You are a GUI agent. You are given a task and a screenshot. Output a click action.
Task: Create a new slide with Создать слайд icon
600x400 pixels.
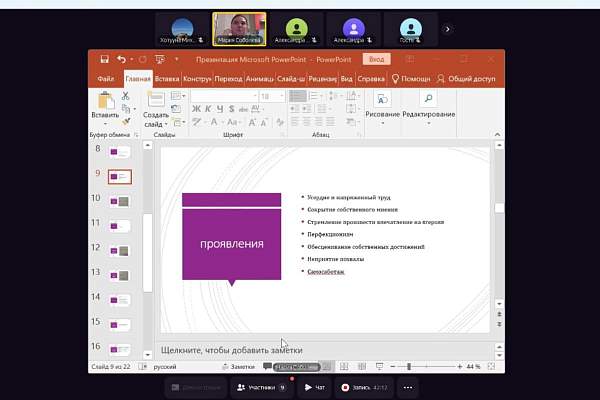[156, 99]
